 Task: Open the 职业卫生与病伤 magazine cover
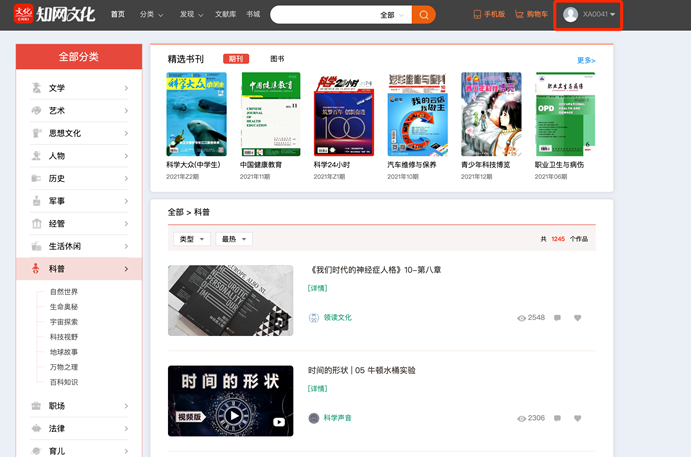565,114
